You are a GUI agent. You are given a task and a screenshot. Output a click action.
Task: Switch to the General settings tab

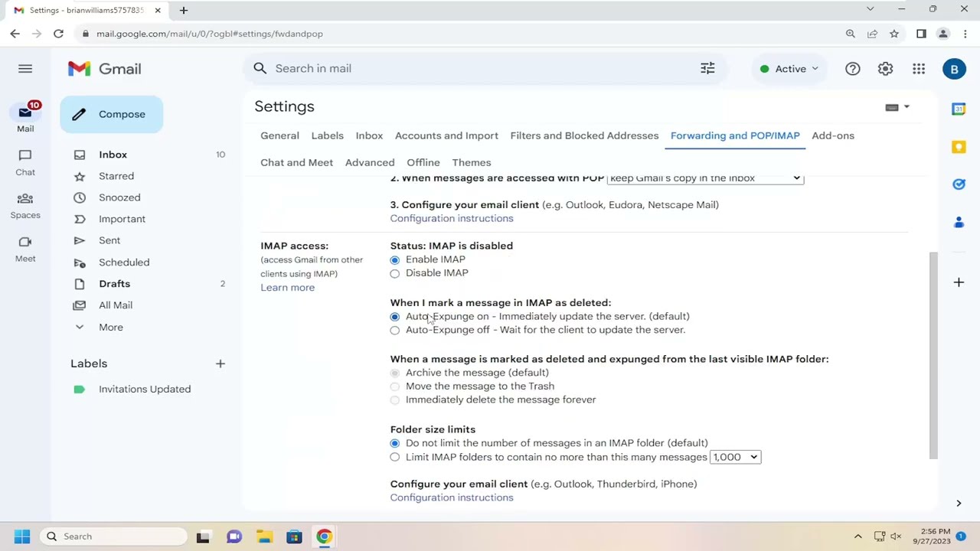click(279, 135)
